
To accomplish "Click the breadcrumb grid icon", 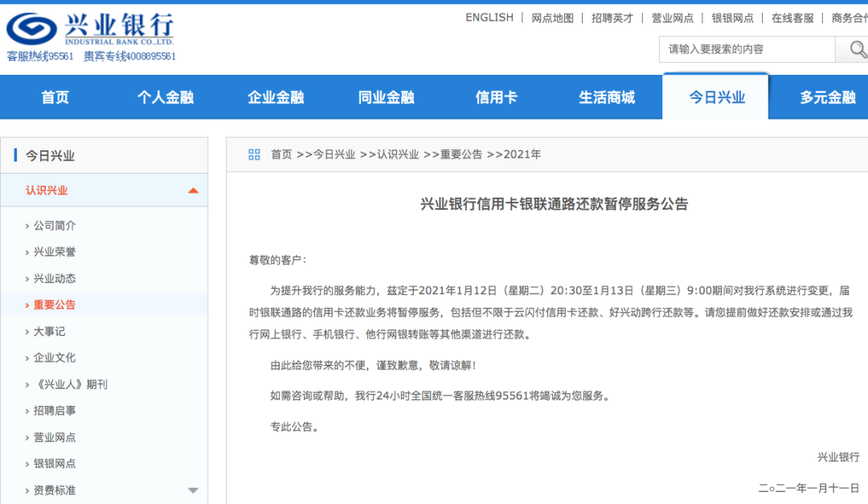I will click(254, 154).
